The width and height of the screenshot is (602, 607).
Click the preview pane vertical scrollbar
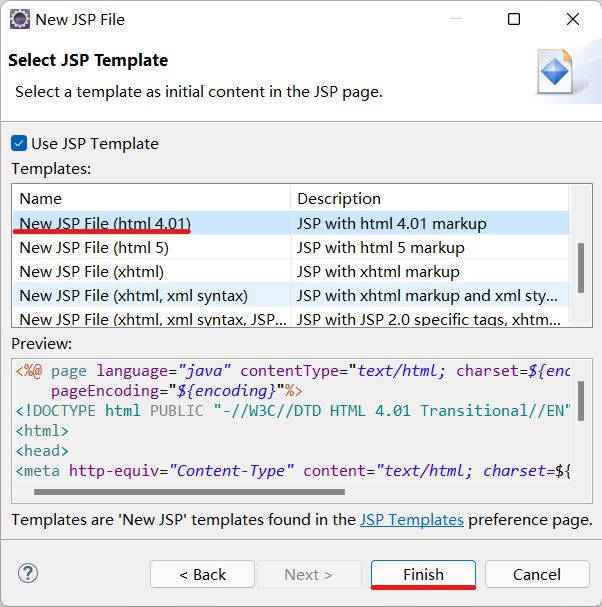[580, 400]
